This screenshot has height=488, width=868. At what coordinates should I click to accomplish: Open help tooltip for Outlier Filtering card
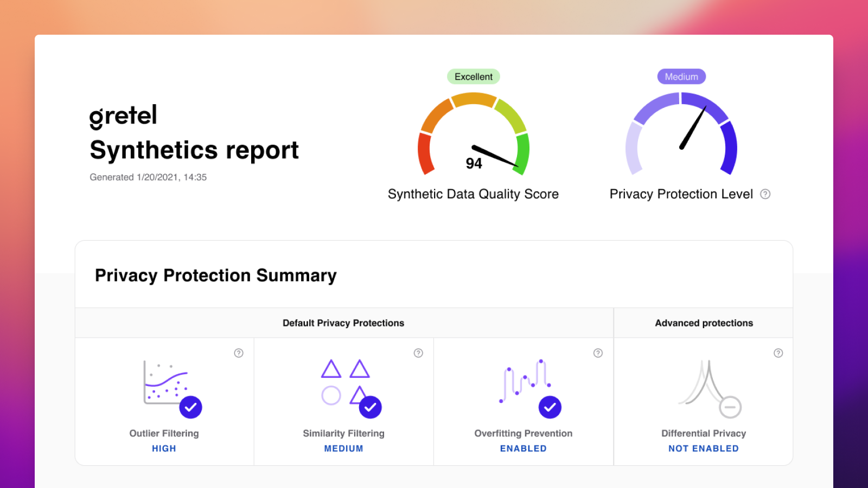click(x=239, y=353)
